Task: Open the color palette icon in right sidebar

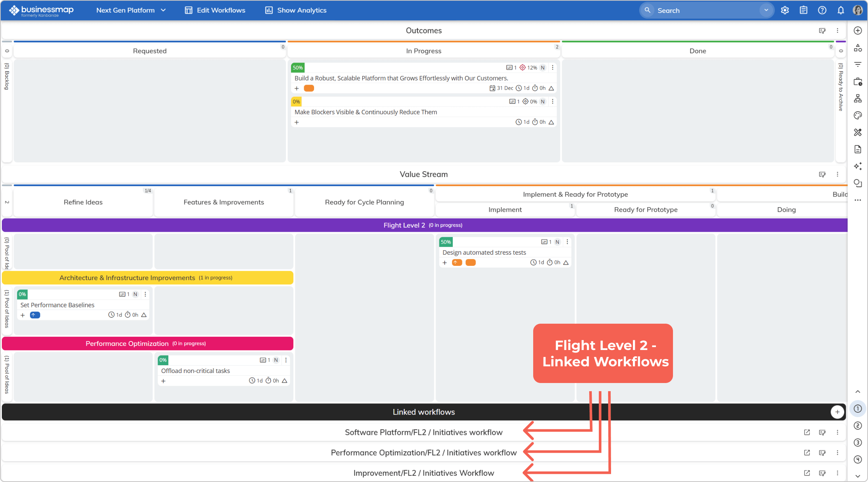Action: pos(858,115)
